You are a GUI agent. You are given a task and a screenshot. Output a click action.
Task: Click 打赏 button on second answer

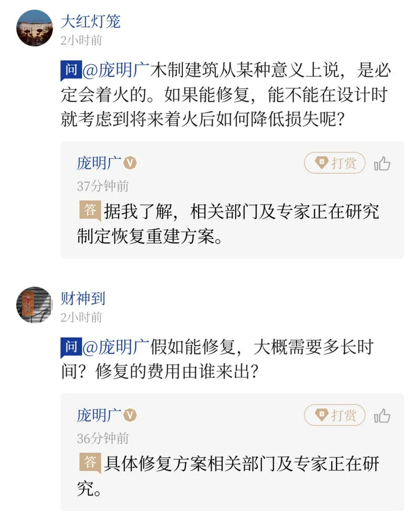click(x=335, y=415)
